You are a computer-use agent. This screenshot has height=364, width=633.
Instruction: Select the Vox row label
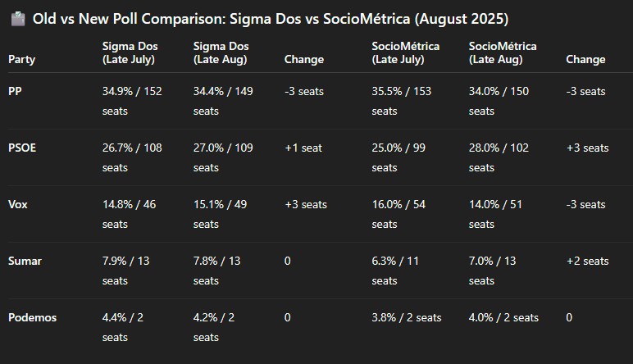pos(18,204)
